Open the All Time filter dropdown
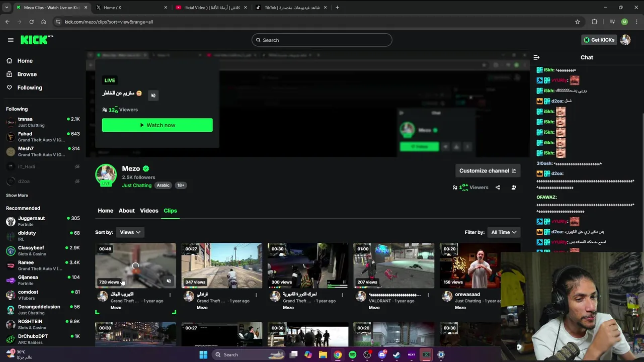The width and height of the screenshot is (644, 362). [x=504, y=232]
